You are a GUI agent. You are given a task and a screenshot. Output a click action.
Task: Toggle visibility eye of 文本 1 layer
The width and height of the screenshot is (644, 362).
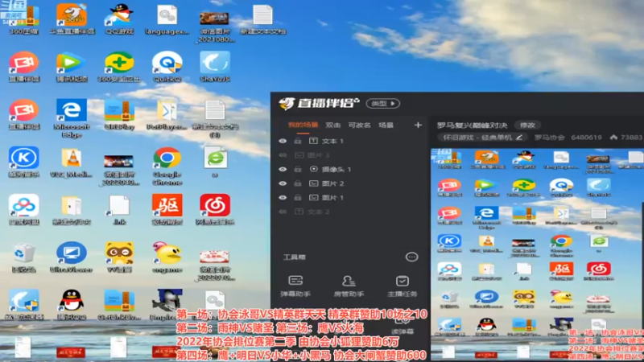(283, 141)
